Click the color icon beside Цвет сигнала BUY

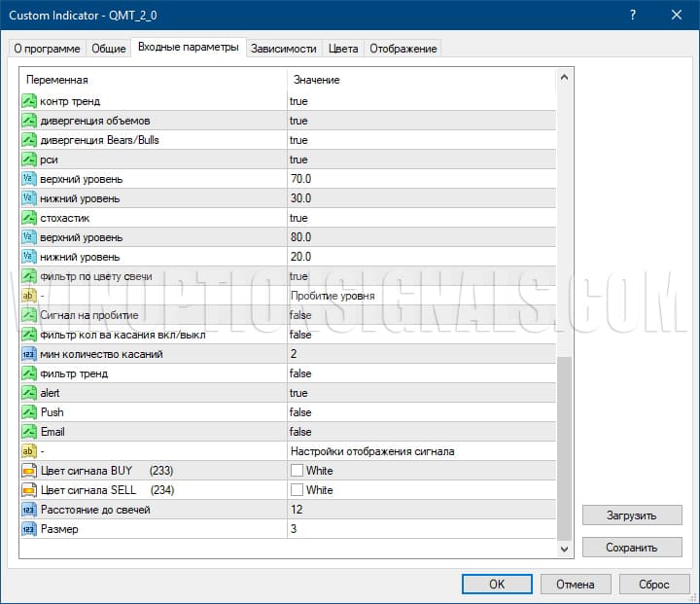29,471
